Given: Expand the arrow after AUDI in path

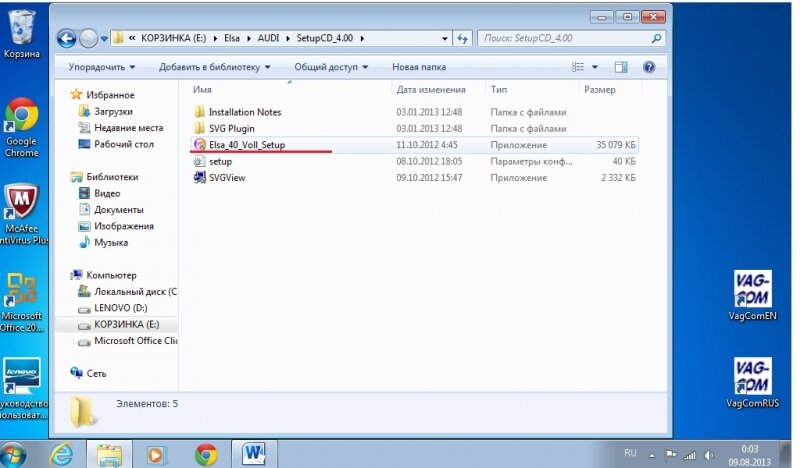Looking at the screenshot, I should click(288, 38).
